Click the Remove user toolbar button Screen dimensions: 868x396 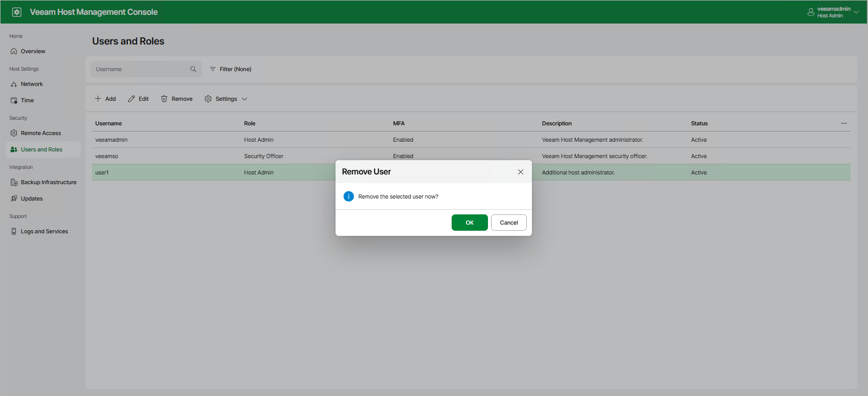coord(177,99)
